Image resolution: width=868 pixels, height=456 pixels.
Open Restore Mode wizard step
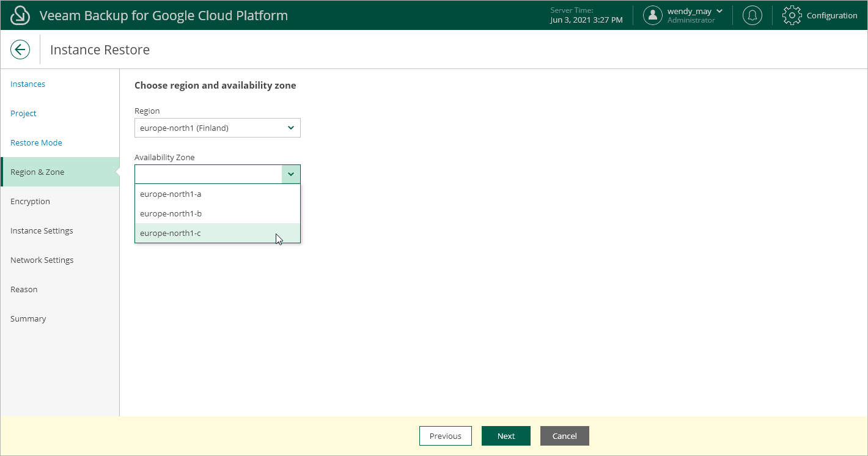36,142
